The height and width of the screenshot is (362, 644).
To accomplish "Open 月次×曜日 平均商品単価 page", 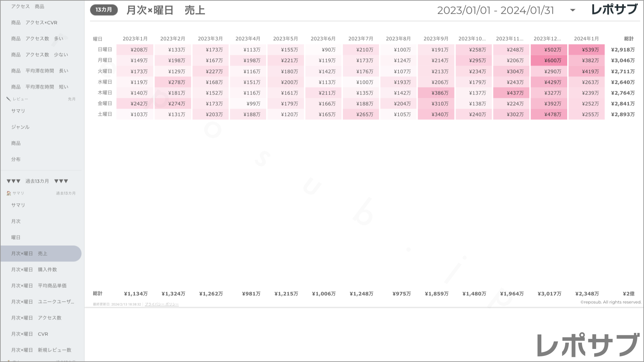I will click(x=39, y=286).
